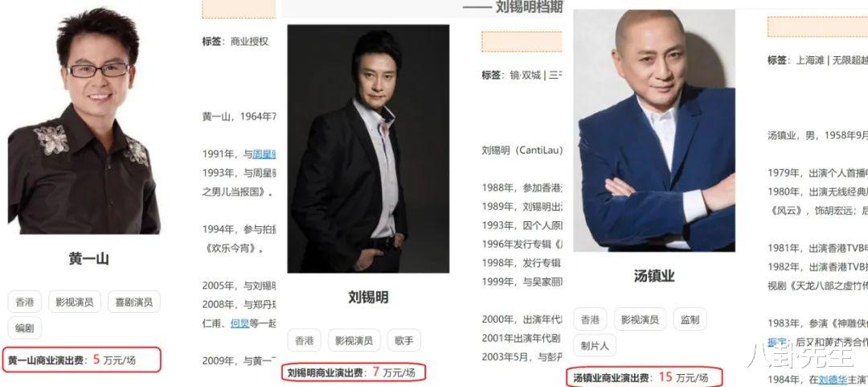The image size is (868, 387).
Task: Open the 汤镇业 portrait photo in blue blazer
Action: 653,131
